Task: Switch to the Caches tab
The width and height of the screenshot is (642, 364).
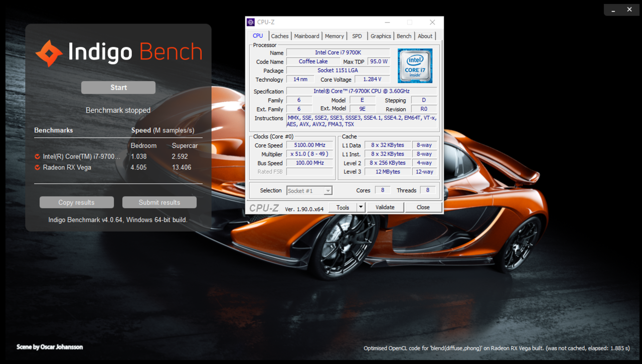Action: pos(280,36)
